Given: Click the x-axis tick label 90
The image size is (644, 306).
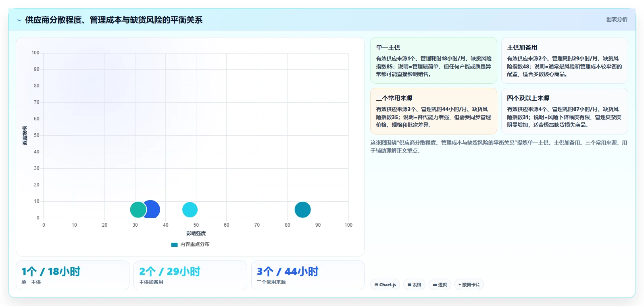Looking at the screenshot, I should point(318,225).
